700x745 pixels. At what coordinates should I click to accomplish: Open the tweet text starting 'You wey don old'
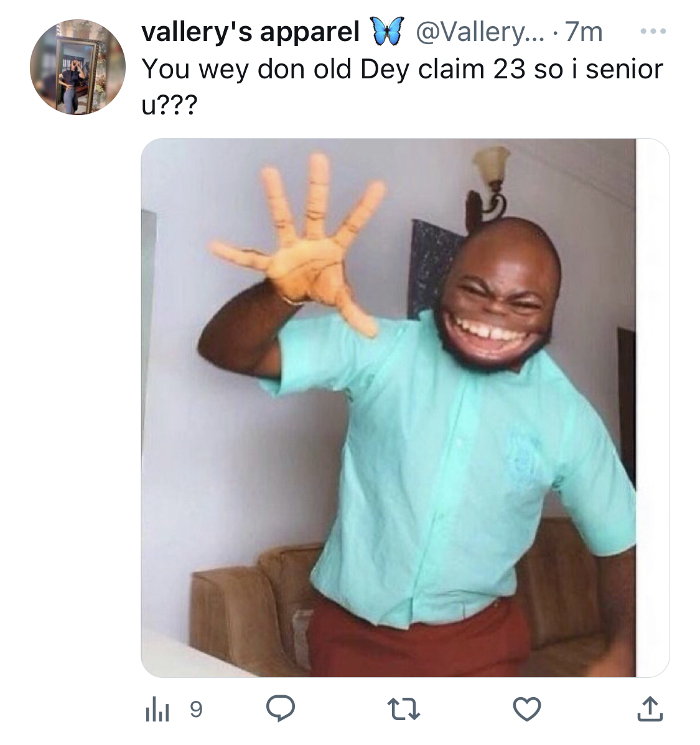[402, 70]
